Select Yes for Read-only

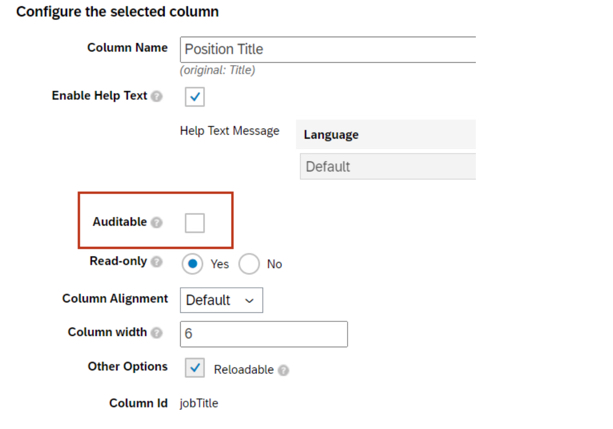(x=194, y=264)
